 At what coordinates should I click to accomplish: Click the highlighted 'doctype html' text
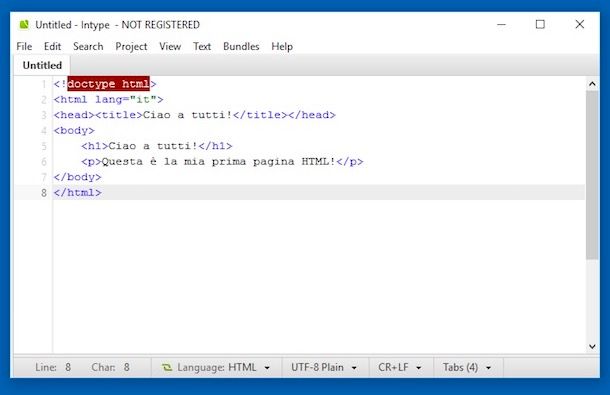pos(109,84)
